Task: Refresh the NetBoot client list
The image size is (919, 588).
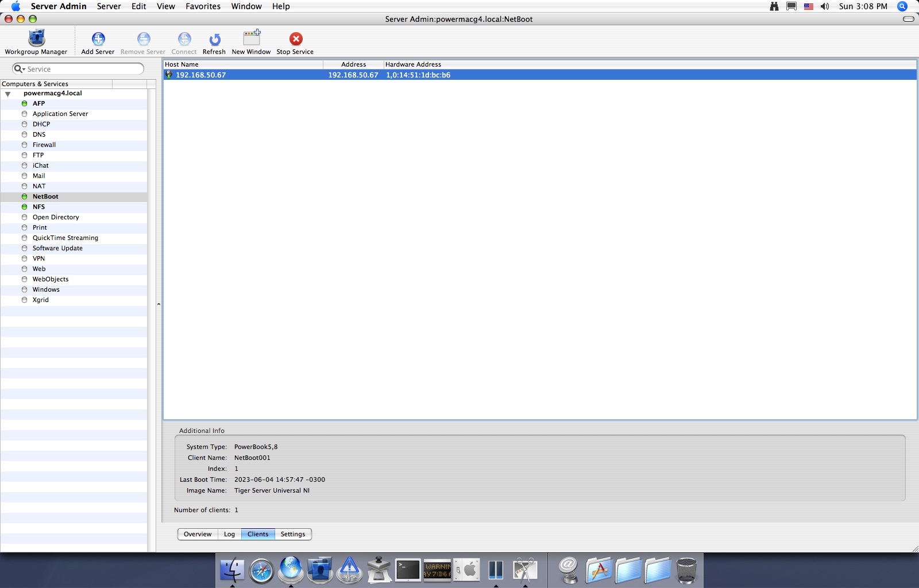Action: (214, 43)
